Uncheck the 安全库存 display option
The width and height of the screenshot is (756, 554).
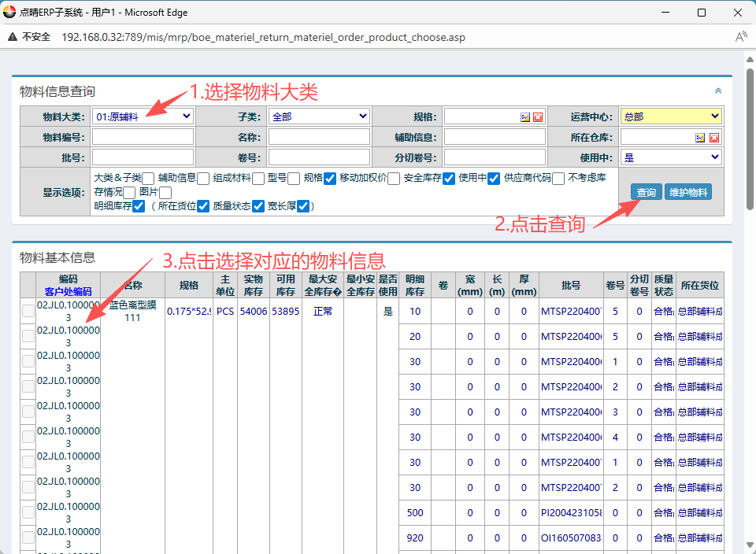pyautogui.click(x=449, y=179)
